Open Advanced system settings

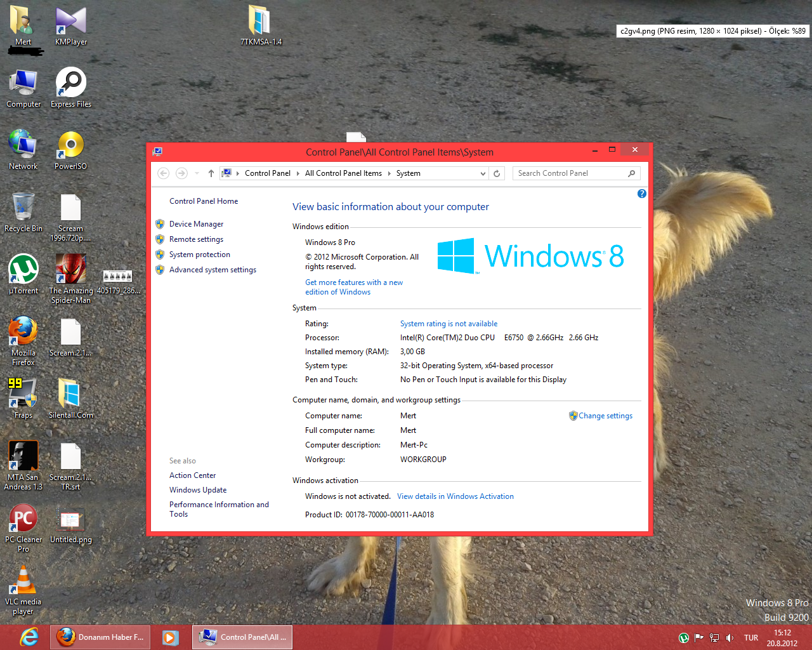coord(213,270)
